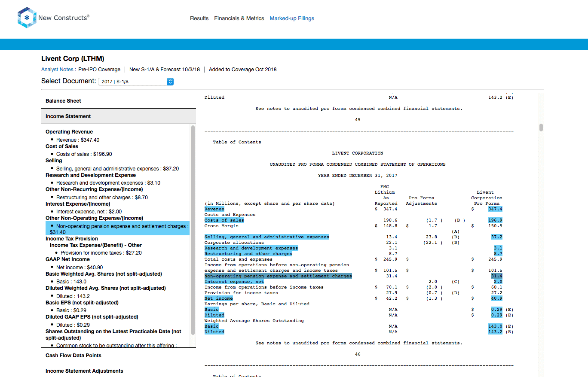Click the filing document scrollbar thumb
Screen dimensions: 588x377
pyautogui.click(x=541, y=128)
